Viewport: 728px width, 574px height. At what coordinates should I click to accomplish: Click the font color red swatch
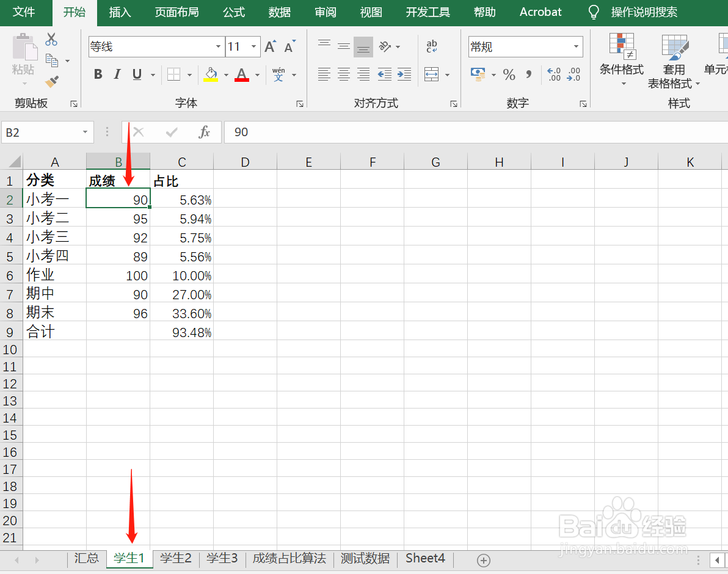[x=241, y=79]
